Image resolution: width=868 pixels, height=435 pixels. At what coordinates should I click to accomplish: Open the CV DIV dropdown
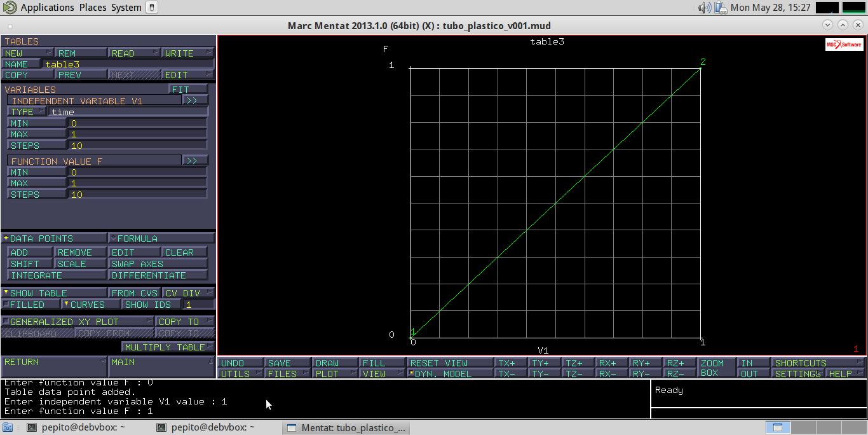click(188, 293)
